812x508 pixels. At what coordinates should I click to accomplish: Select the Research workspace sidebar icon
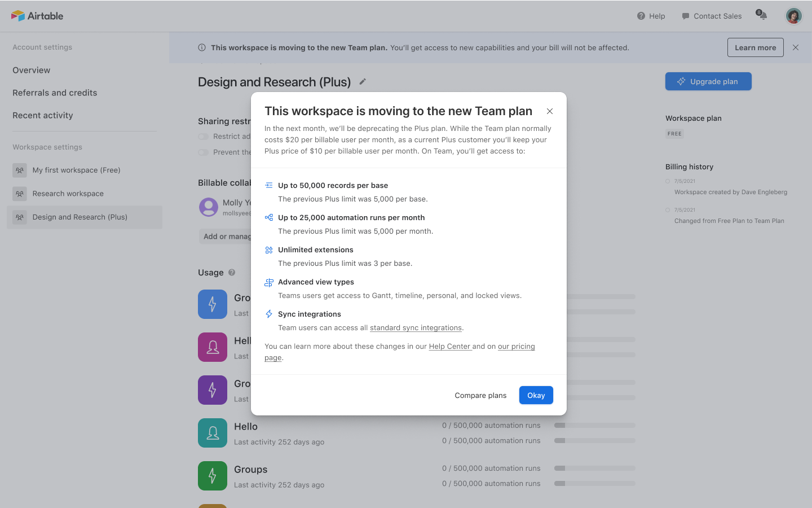(19, 194)
